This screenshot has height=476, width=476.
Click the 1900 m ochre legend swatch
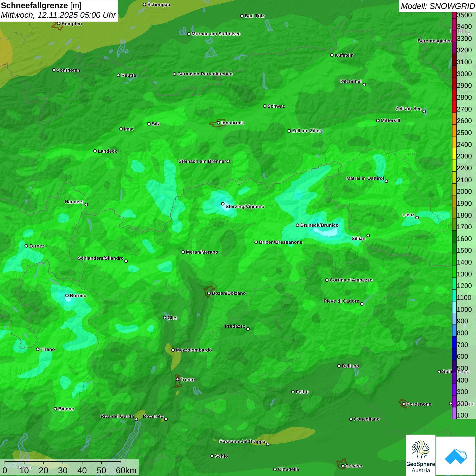pyautogui.click(x=454, y=201)
